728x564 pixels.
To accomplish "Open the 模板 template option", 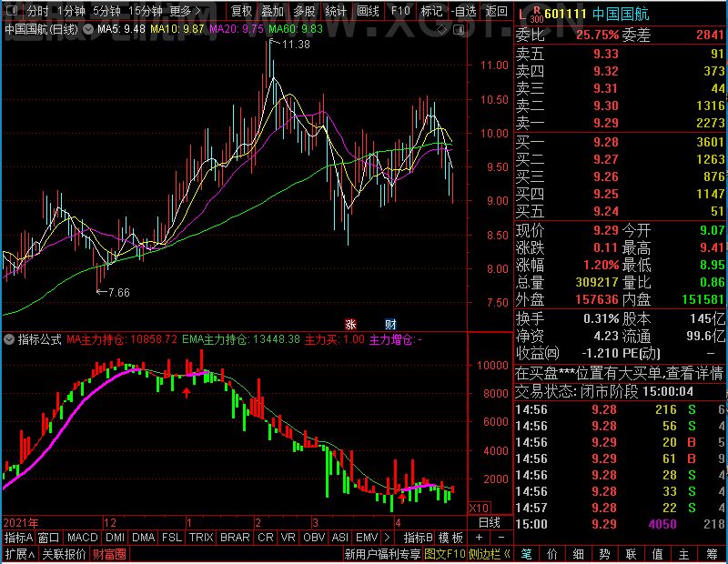I will (450, 538).
